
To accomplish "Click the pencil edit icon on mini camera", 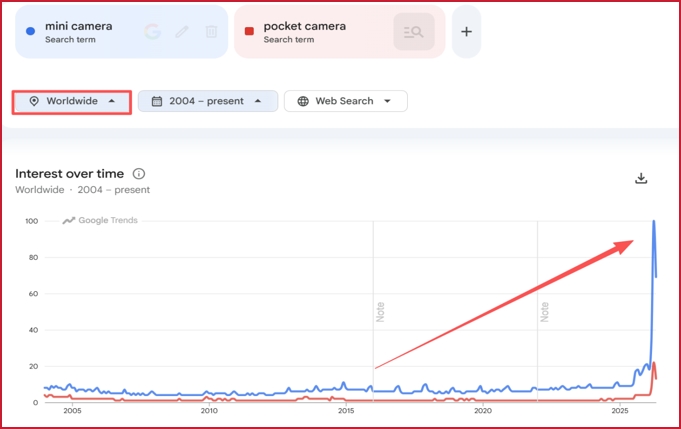I will tap(182, 32).
